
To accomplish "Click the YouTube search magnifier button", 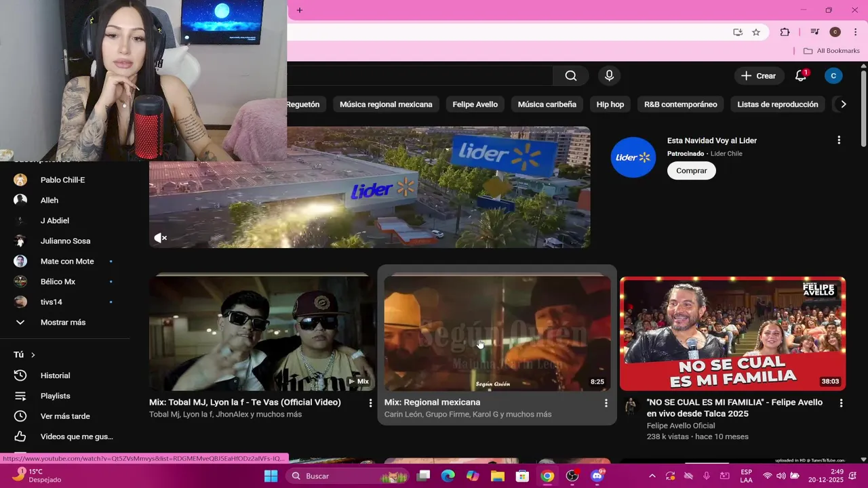I will (x=571, y=76).
